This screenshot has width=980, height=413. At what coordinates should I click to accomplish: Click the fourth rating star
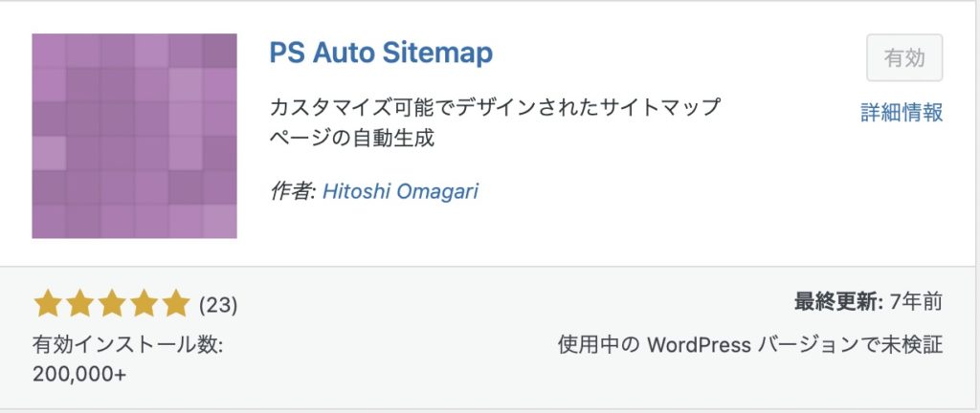144,305
